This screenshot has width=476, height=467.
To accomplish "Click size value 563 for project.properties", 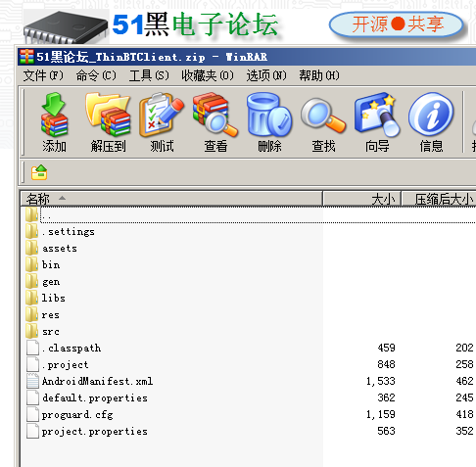I will click(387, 431).
